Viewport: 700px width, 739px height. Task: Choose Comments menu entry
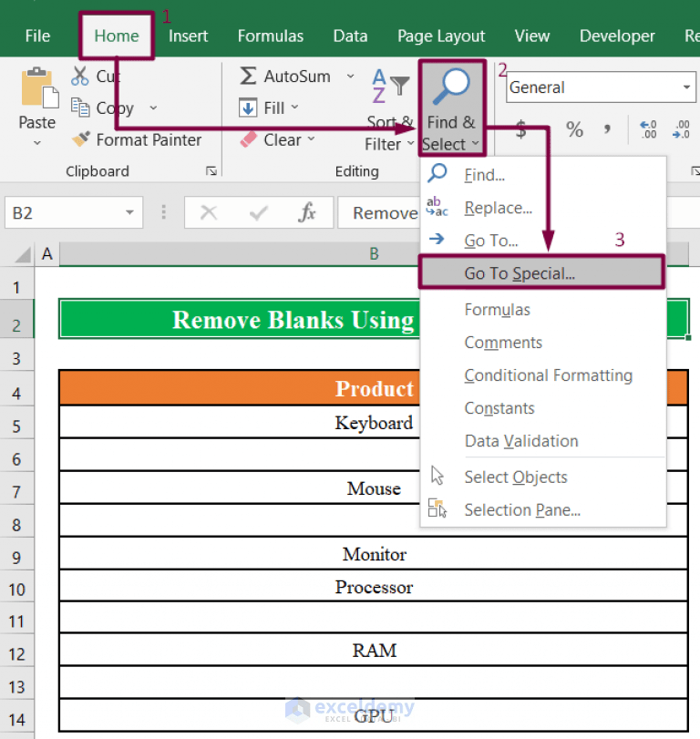(543, 343)
